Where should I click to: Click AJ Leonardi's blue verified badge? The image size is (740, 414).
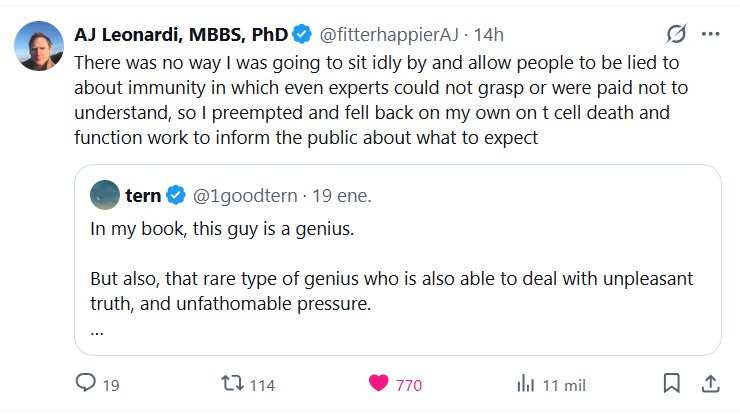pyautogui.click(x=304, y=35)
